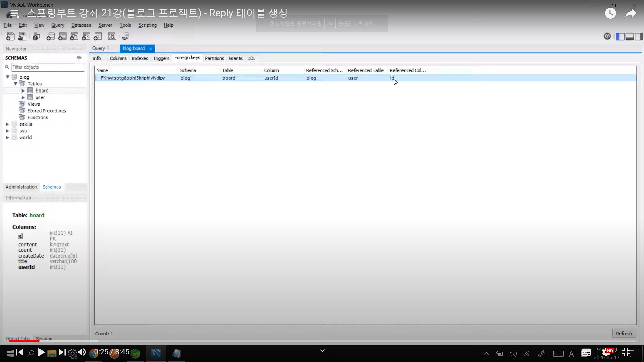Refresh the SCHEMAS list icon
Viewport: 644px width, 362px height.
79,58
